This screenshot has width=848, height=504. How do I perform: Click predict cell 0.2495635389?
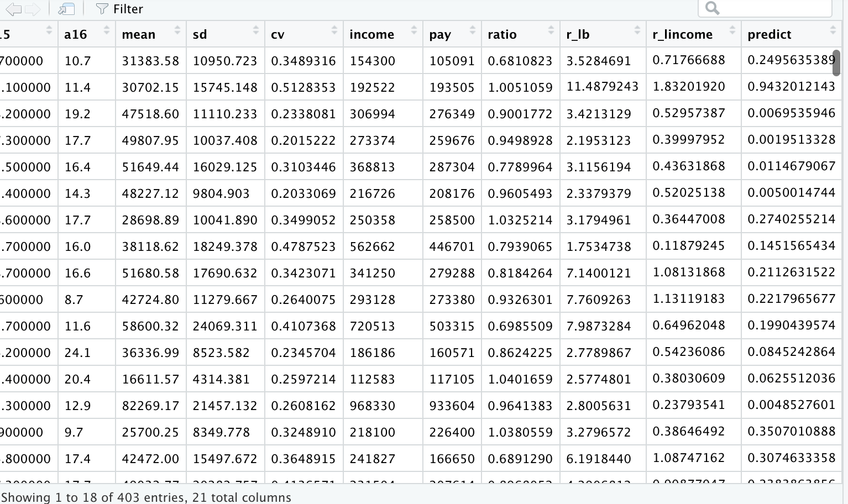pyautogui.click(x=792, y=60)
